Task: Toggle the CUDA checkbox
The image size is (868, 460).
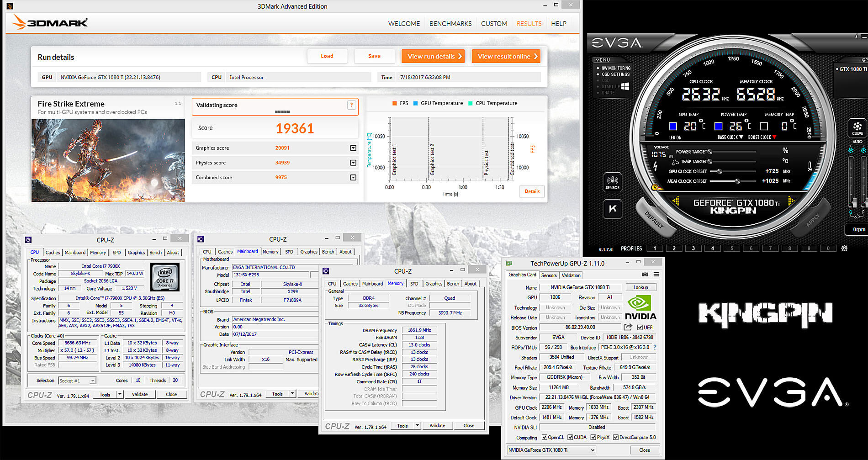Action: 570,437
